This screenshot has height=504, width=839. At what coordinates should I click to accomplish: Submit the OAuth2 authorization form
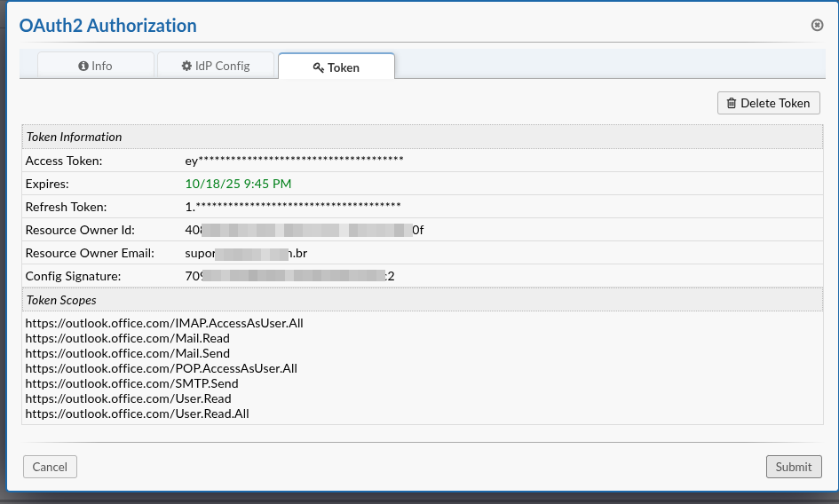[793, 467]
